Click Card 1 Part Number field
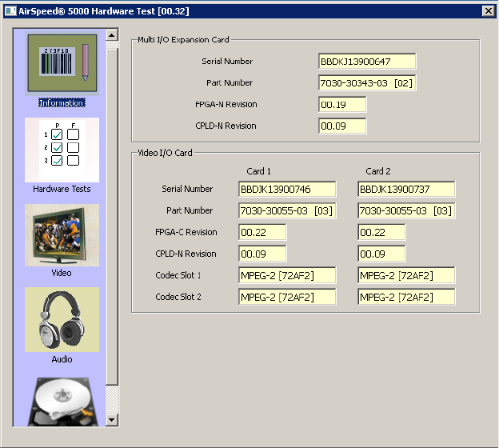Screen dimensions: 499x448 tap(287, 210)
